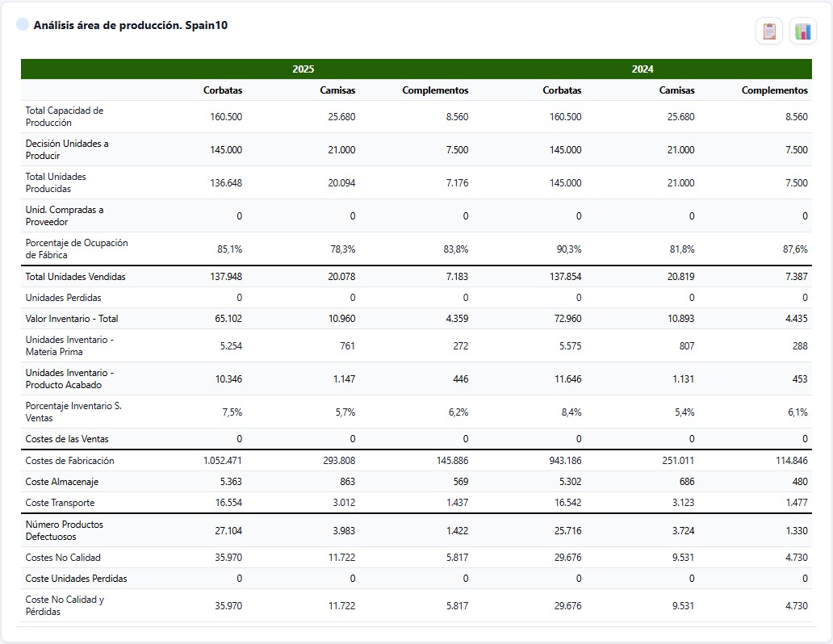Select the 'Total Capacidad de Producción' row label
The image size is (833, 644).
click(x=65, y=116)
